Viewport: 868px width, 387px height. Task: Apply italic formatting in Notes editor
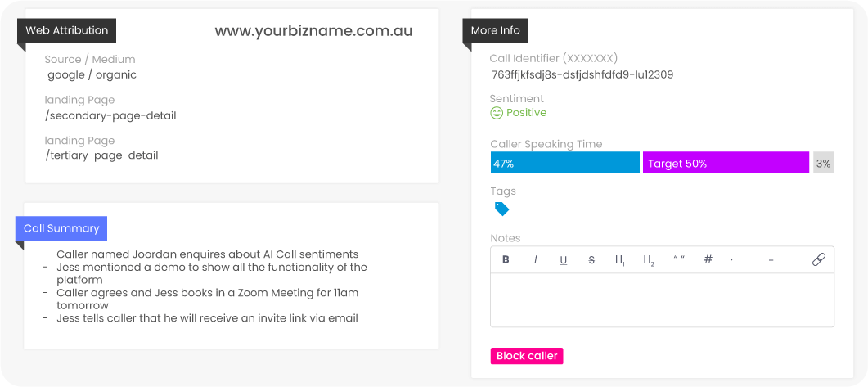tap(535, 259)
